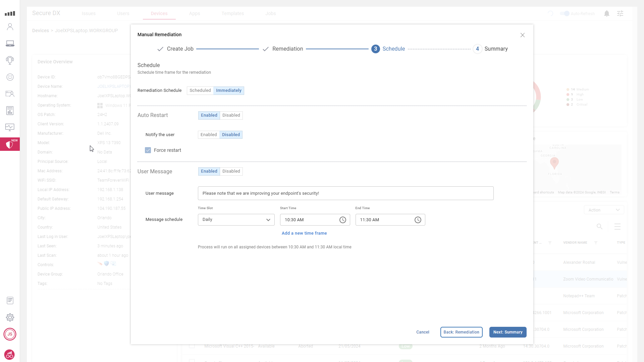The width and height of the screenshot is (644, 362).
Task: Click the End Time clock icon
Action: coord(418,220)
